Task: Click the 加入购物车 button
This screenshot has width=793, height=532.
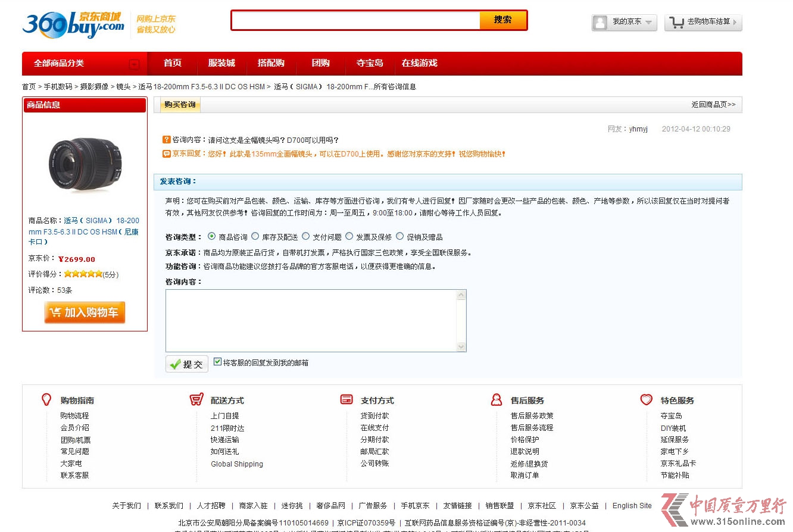Action: click(x=85, y=312)
